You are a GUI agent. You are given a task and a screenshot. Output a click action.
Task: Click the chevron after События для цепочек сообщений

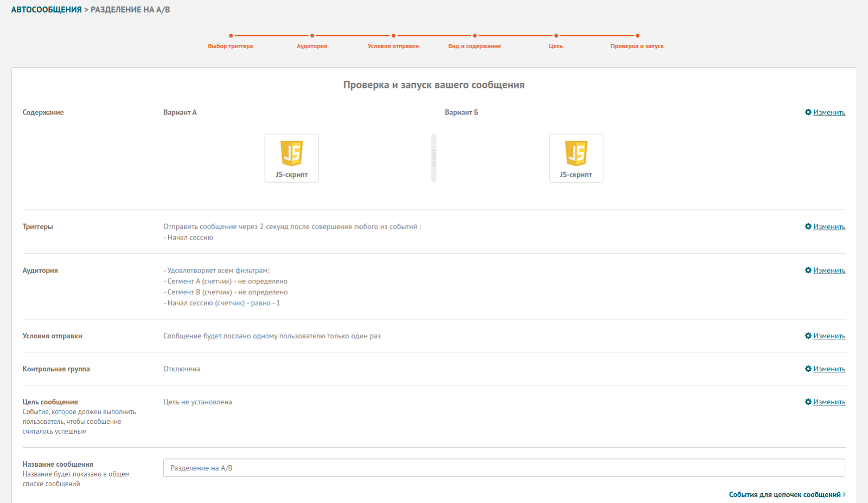pyautogui.click(x=844, y=495)
